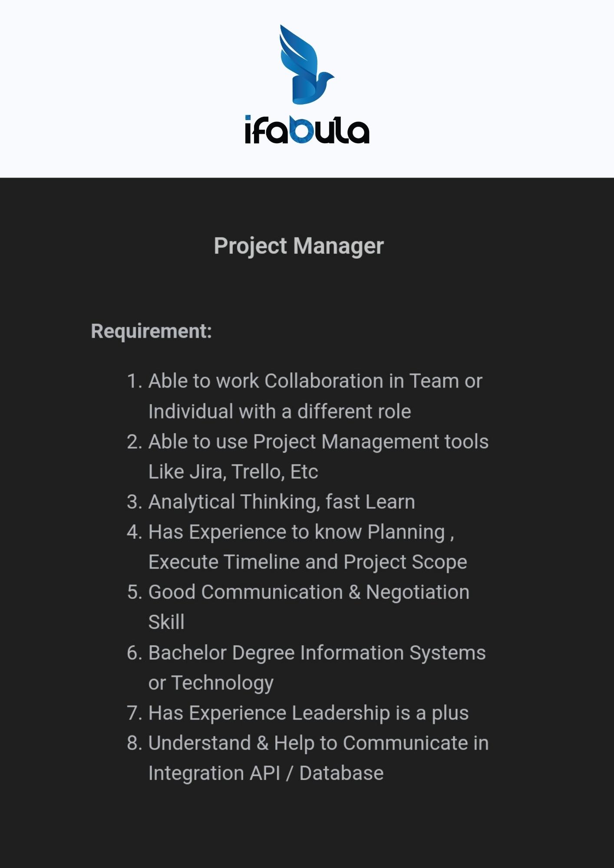Click the line "Like Jira, Trello, Etc"

point(233,472)
